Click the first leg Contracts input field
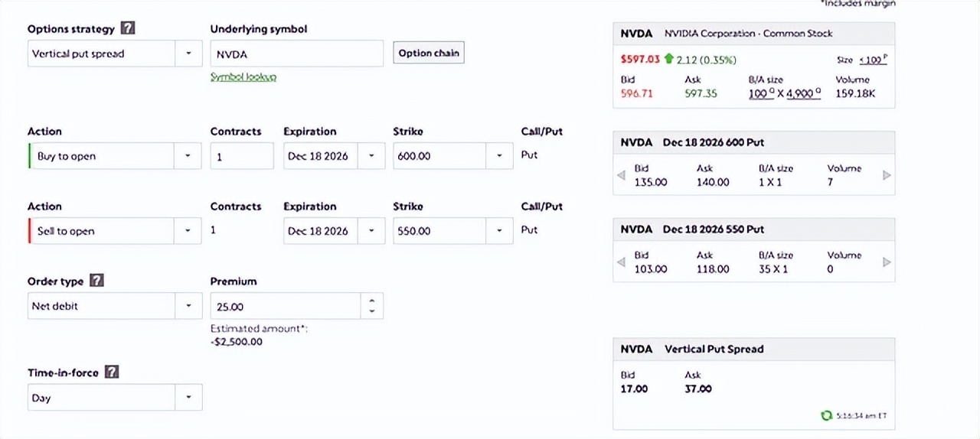 pyautogui.click(x=242, y=156)
